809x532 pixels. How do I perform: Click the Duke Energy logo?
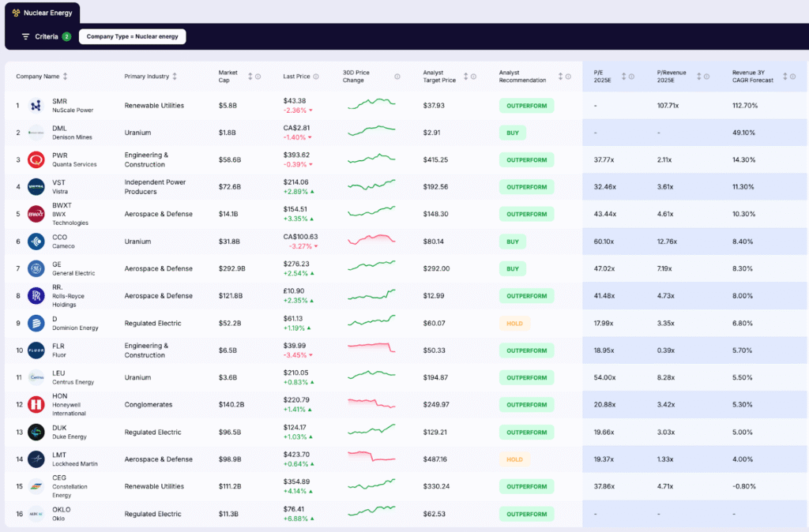click(36, 432)
